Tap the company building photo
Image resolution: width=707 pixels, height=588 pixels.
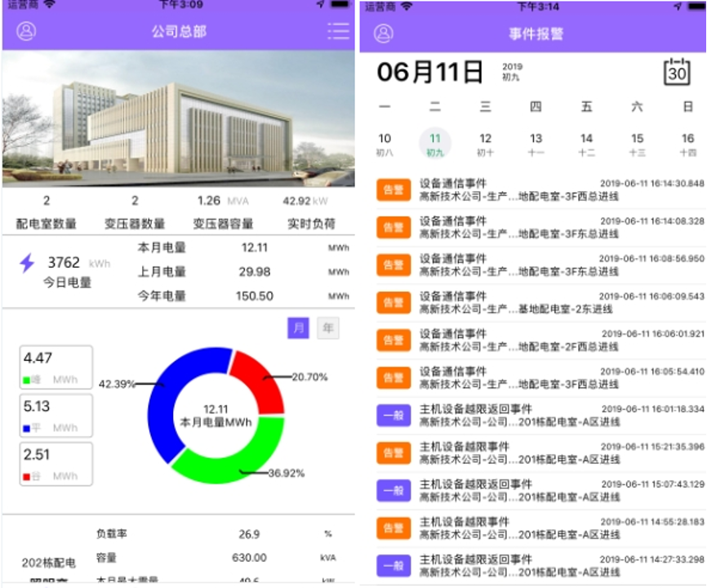coord(178,119)
